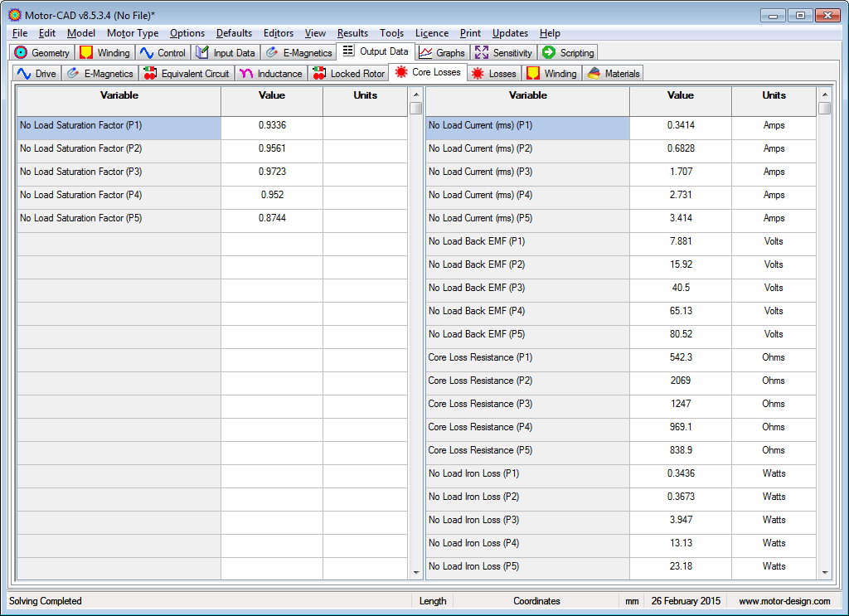Click the right table's Value column header

point(681,102)
